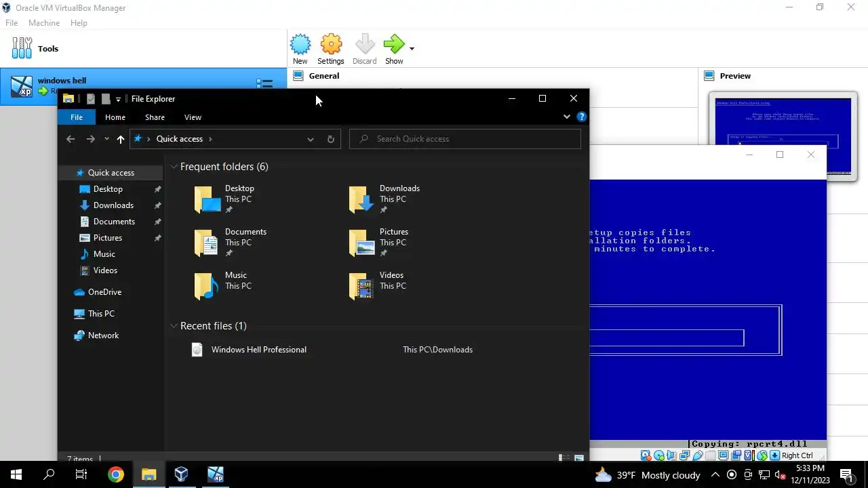Click the VM hard disk activity icon
The width and height of the screenshot is (868, 488).
click(x=646, y=455)
